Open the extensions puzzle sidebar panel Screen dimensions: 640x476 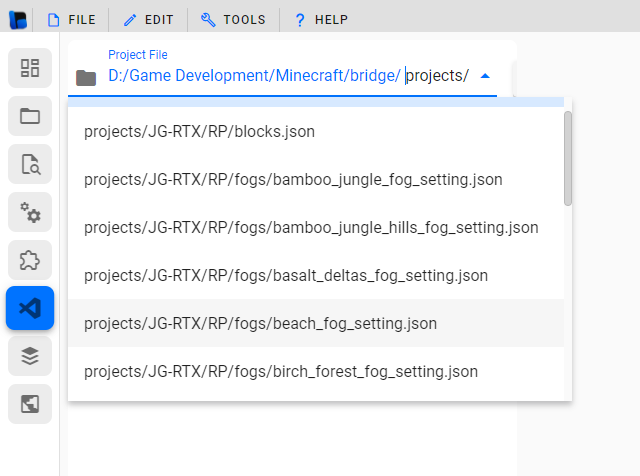coord(30,260)
